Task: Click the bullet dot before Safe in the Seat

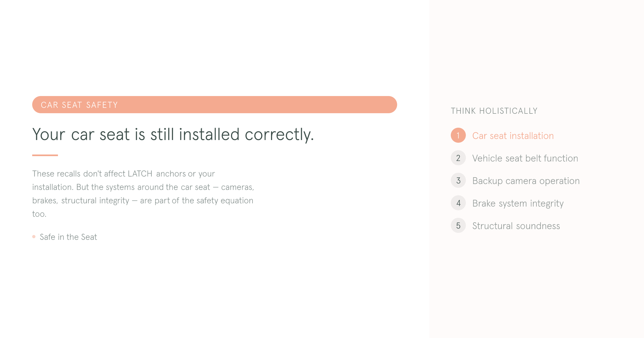Action: tap(34, 237)
